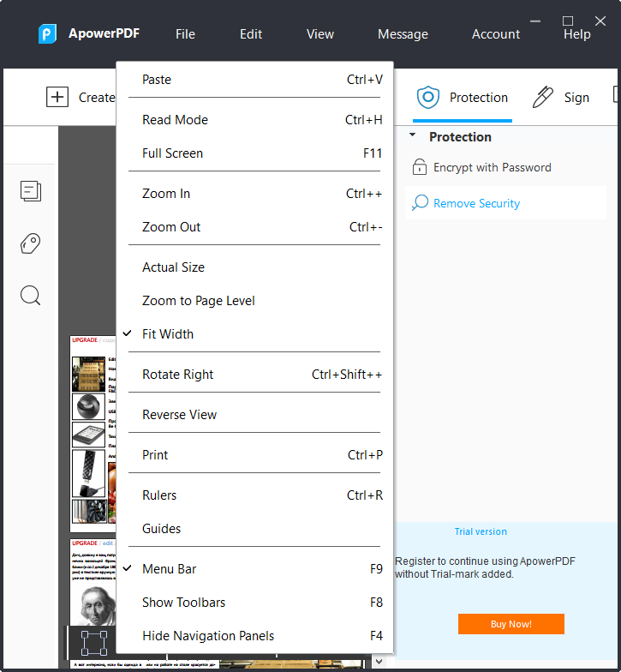Open the search sidebar panel
The height and width of the screenshot is (672, 621).
(31, 296)
